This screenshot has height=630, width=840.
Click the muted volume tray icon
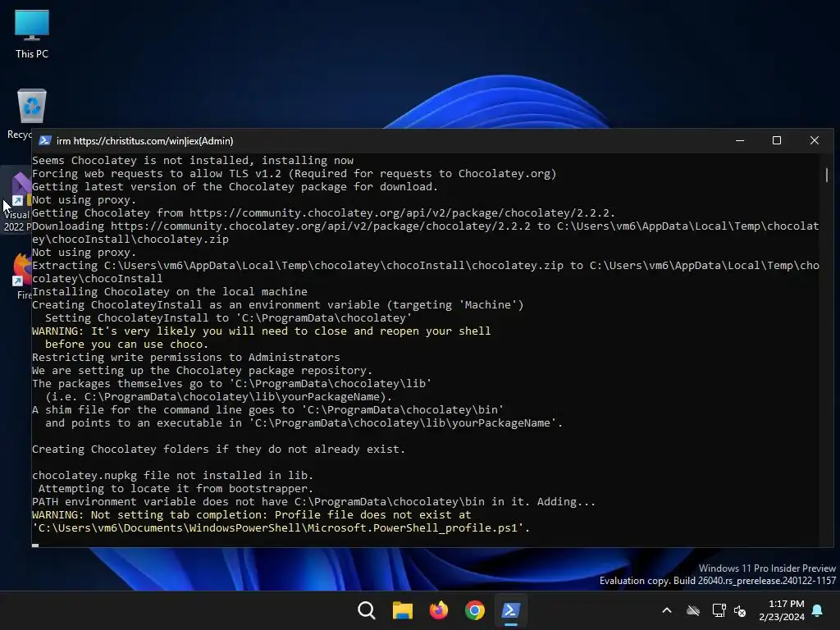[740, 610]
